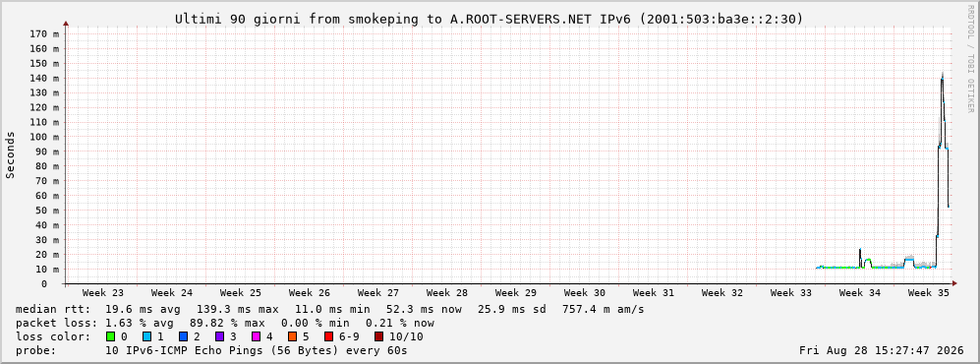Click the purple loss color 3 swatch
980x364 pixels.
pos(219,336)
